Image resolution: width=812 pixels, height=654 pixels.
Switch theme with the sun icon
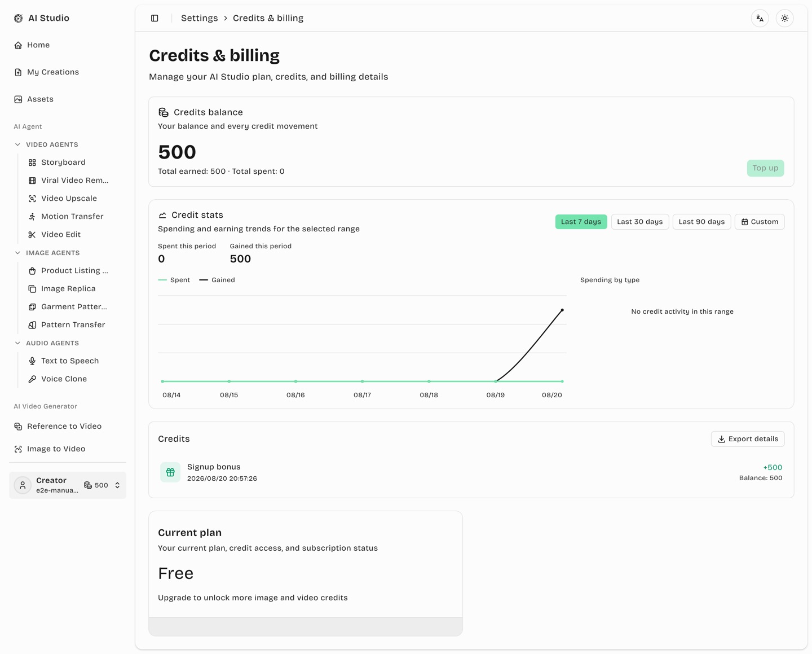(x=785, y=18)
